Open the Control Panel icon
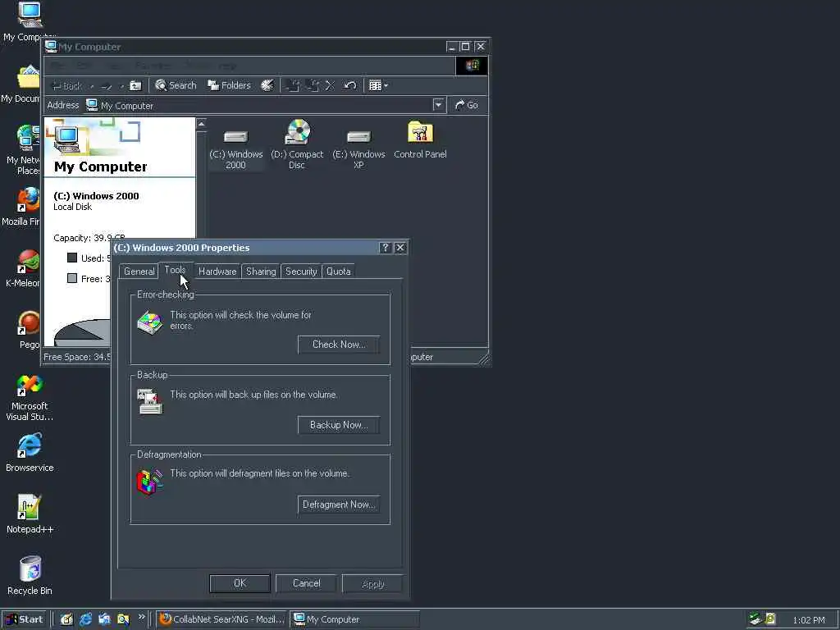The height and width of the screenshot is (630, 840). (420, 140)
